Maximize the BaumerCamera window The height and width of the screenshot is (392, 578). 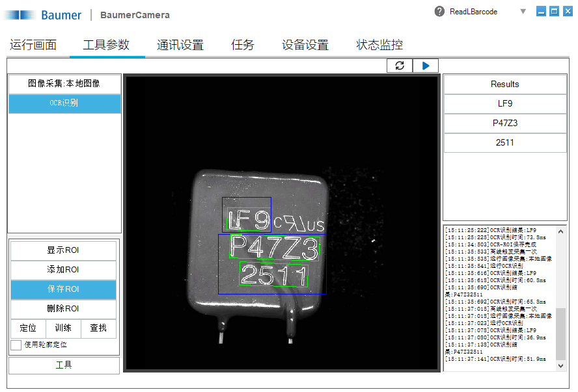click(x=554, y=12)
